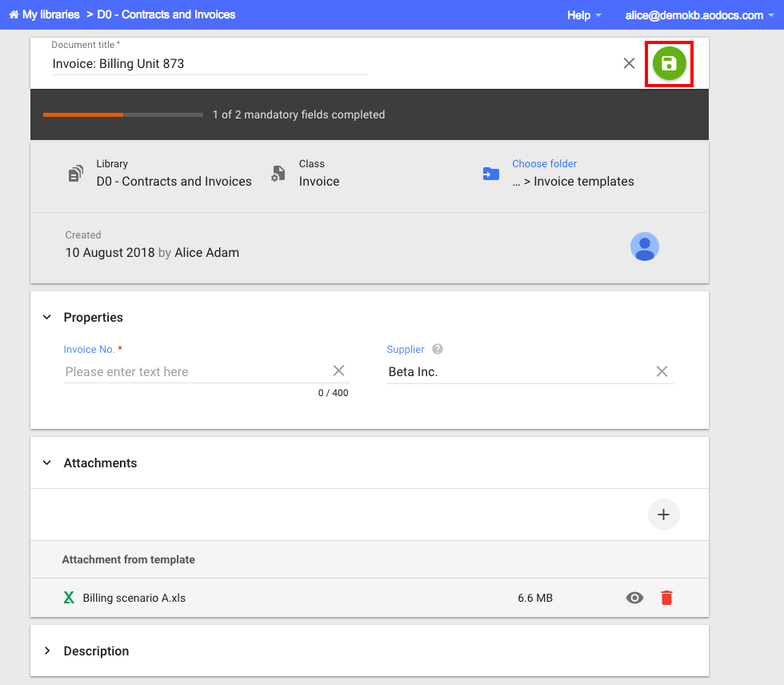
Task: Add an attachment with the plus button
Action: click(663, 515)
